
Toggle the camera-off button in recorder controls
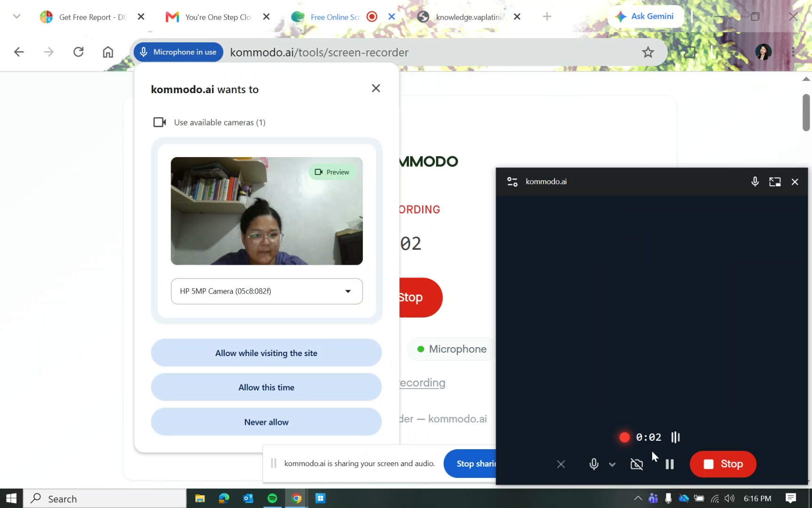637,464
